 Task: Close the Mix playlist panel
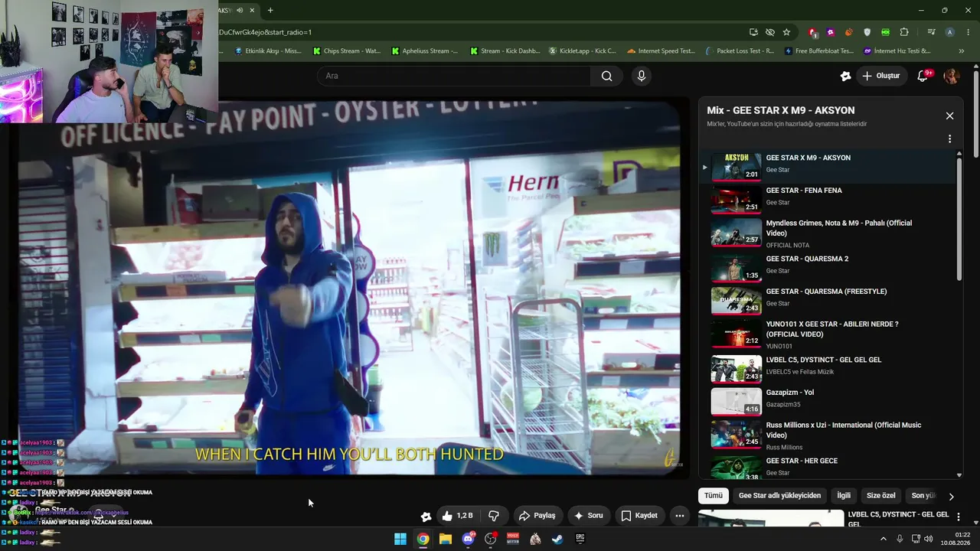949,116
